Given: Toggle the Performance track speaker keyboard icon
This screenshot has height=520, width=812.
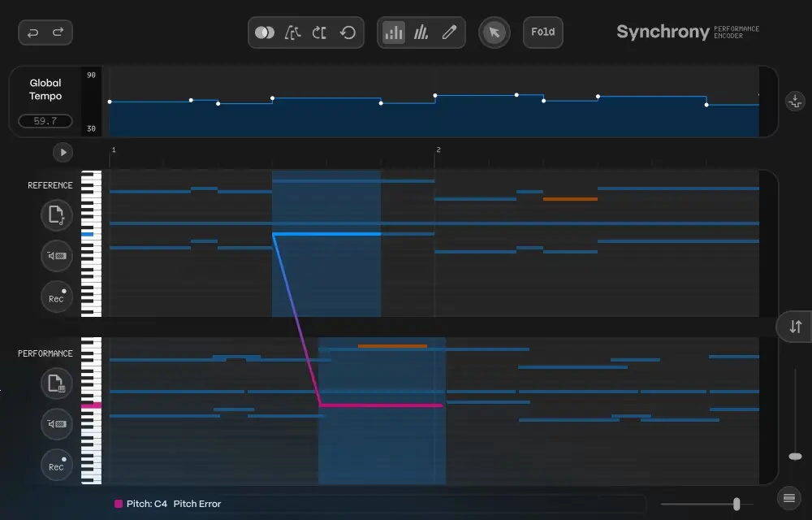Looking at the screenshot, I should click(57, 423).
